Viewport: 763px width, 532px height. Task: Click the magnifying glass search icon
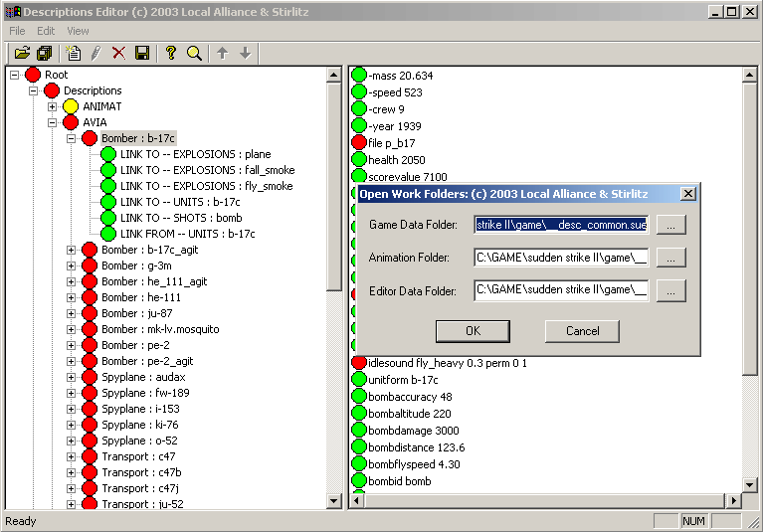pyautogui.click(x=194, y=53)
